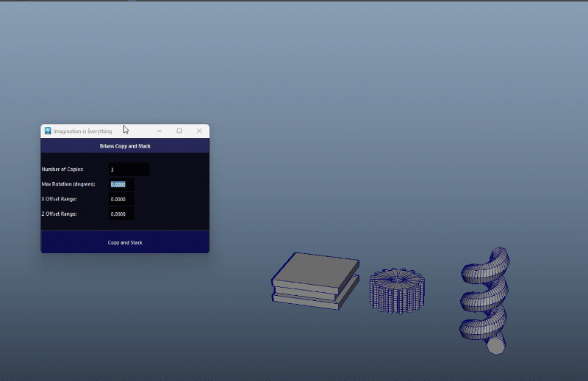
Task: Click the Max Rotation (degrees) label
Action: pyautogui.click(x=68, y=184)
